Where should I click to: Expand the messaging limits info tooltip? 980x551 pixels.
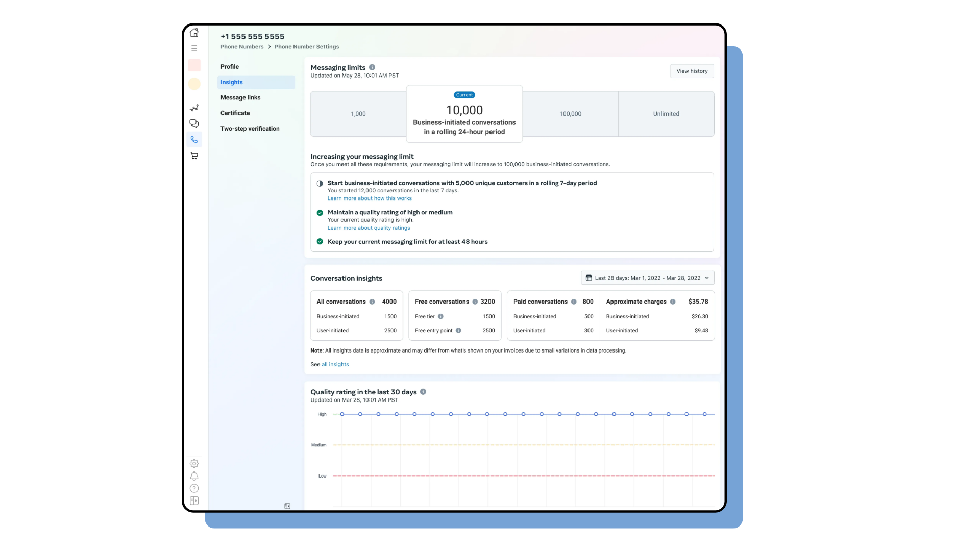point(372,67)
